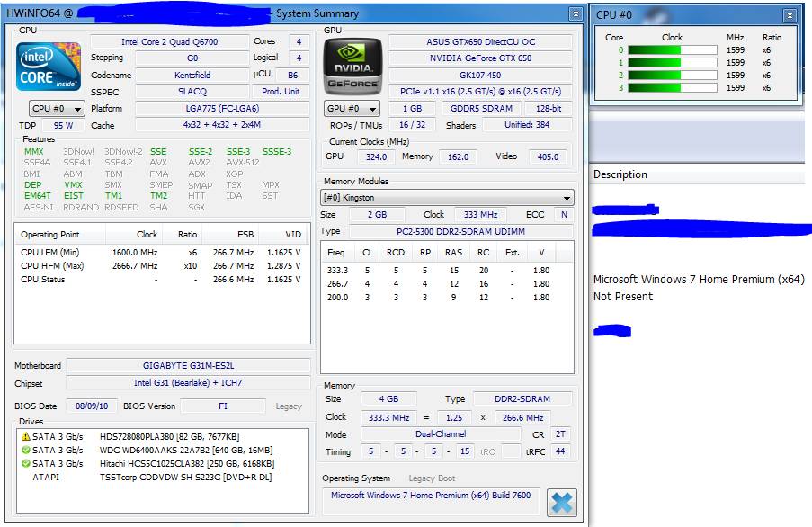Click the BIOS Version FI field
The height and width of the screenshot is (527, 812).
[223, 406]
